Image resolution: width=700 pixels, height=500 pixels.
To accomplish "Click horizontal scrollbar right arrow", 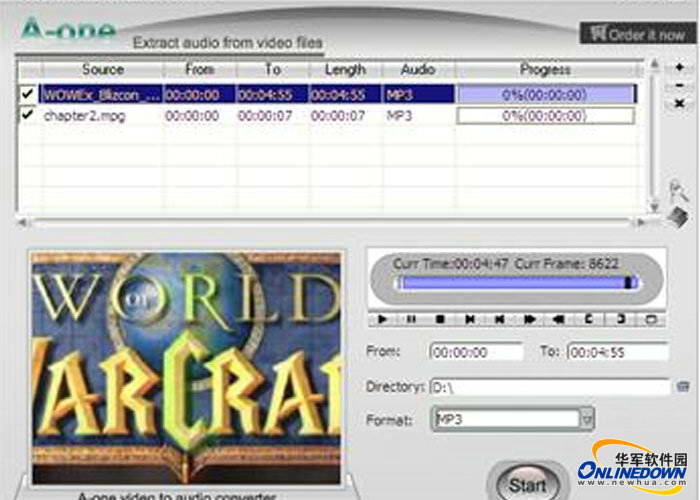I will (641, 221).
